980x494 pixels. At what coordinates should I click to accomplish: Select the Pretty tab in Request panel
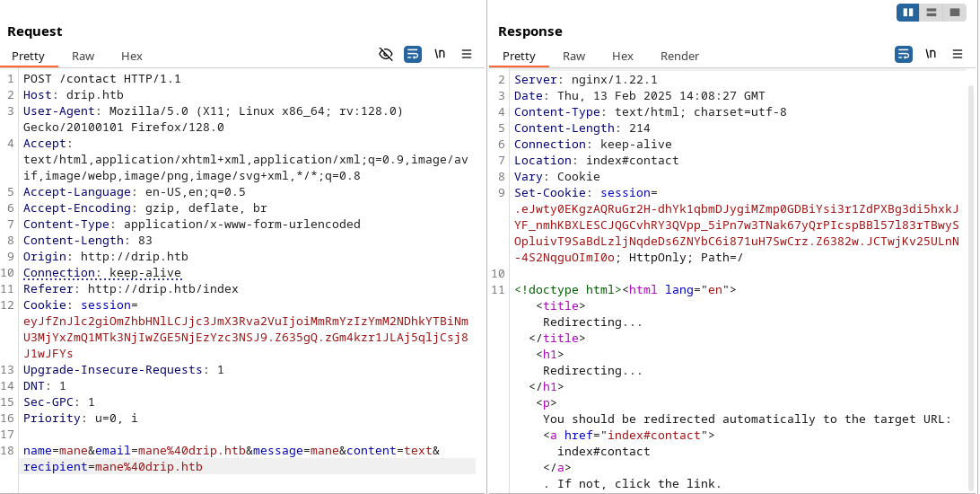[29, 56]
